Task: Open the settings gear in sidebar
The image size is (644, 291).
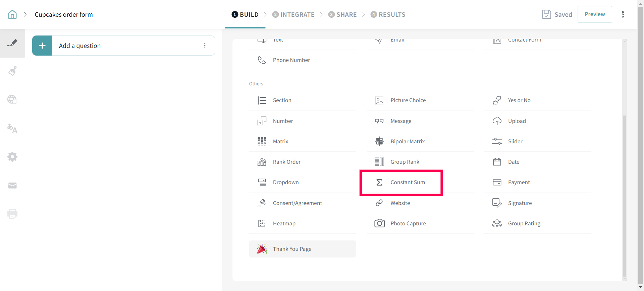Action: [x=12, y=157]
